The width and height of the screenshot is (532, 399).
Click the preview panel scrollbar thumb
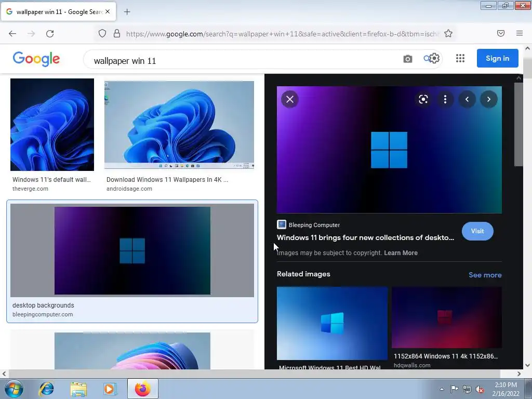[x=519, y=124]
